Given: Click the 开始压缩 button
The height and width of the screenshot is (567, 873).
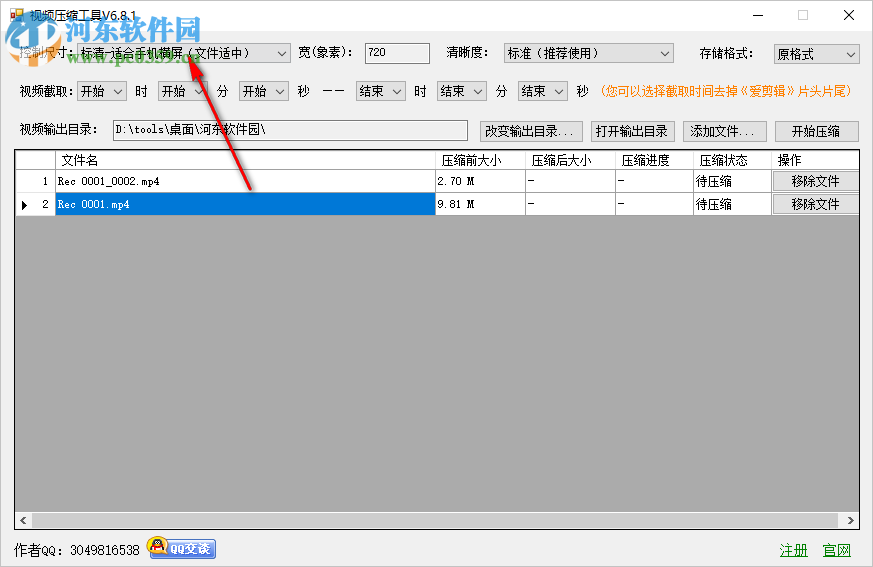Looking at the screenshot, I should coord(817,131).
